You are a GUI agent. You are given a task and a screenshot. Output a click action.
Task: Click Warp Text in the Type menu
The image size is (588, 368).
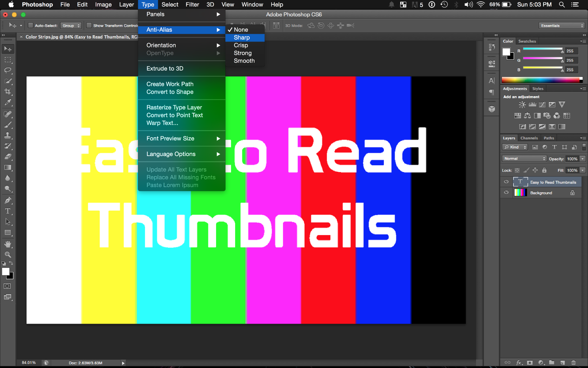pyautogui.click(x=162, y=123)
